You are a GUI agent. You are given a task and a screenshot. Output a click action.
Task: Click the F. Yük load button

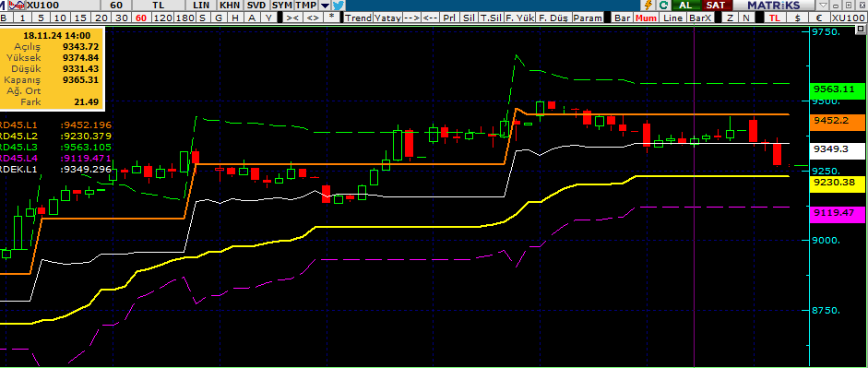click(520, 18)
